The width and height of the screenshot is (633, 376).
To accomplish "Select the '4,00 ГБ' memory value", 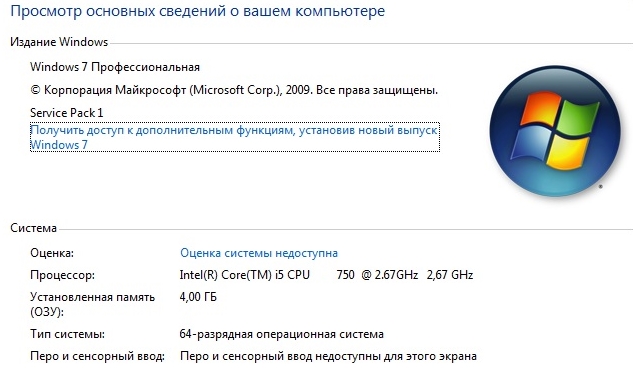I will pos(198,297).
